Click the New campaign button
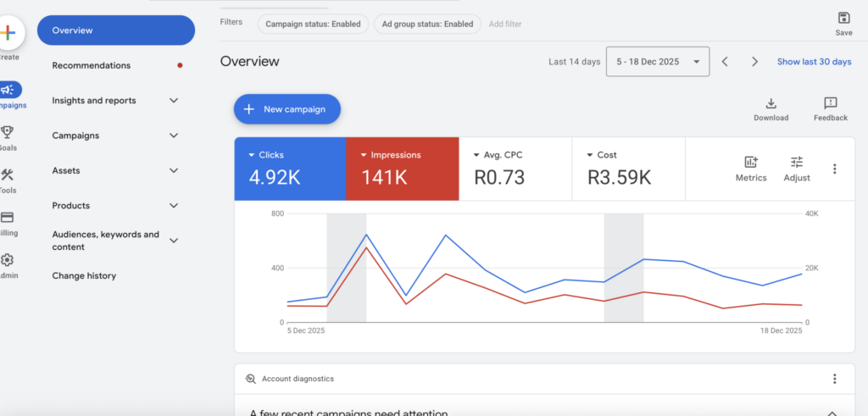The width and height of the screenshot is (868, 416). click(287, 109)
